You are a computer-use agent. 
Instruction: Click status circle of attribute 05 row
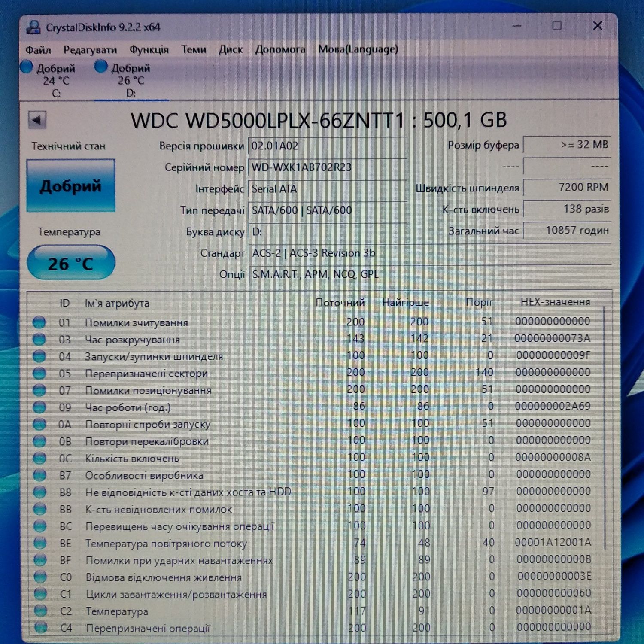coord(39,373)
